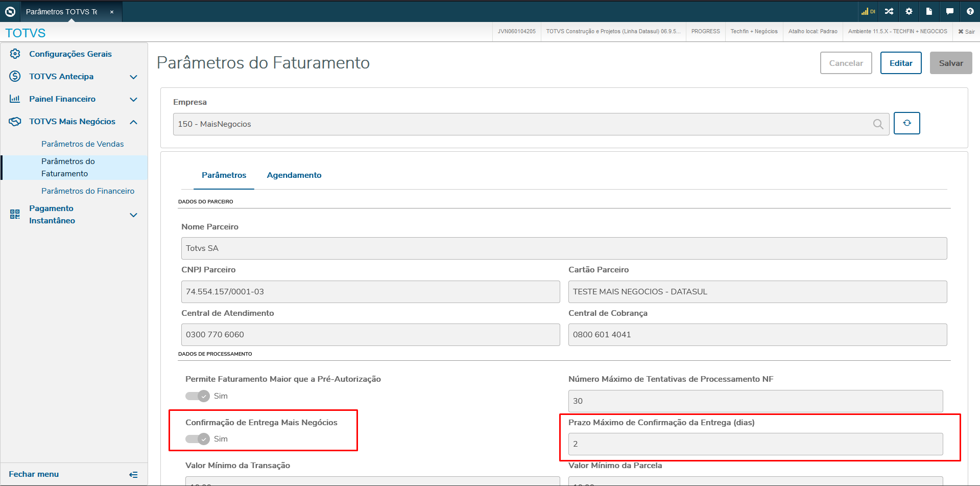Click the TOTVS logo text in the header
This screenshot has width=980, height=486.
(x=26, y=33)
